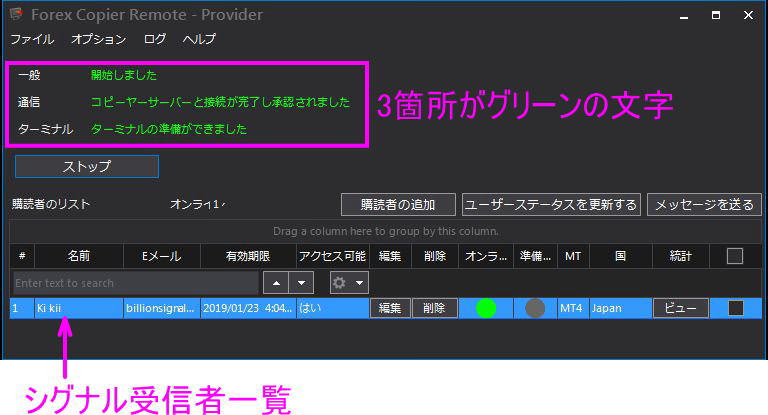Check the Ki kii row checkbox
768x415 pixels.
[x=736, y=308]
